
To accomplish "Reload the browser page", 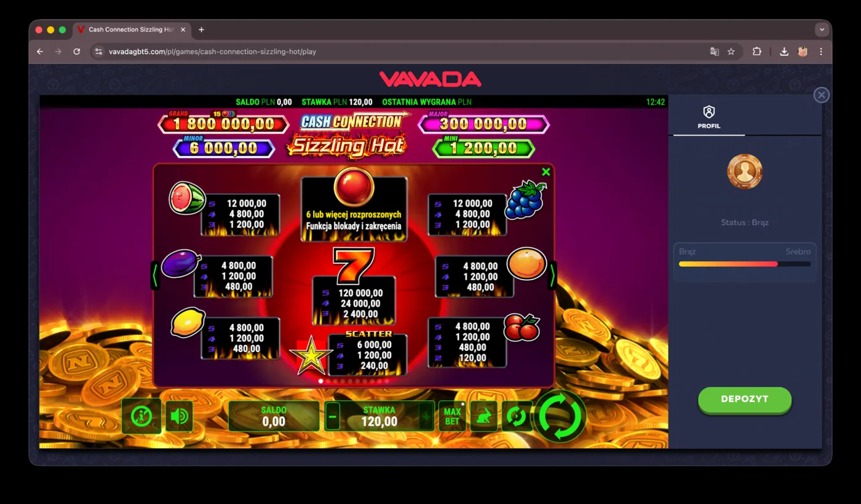I will click(77, 52).
